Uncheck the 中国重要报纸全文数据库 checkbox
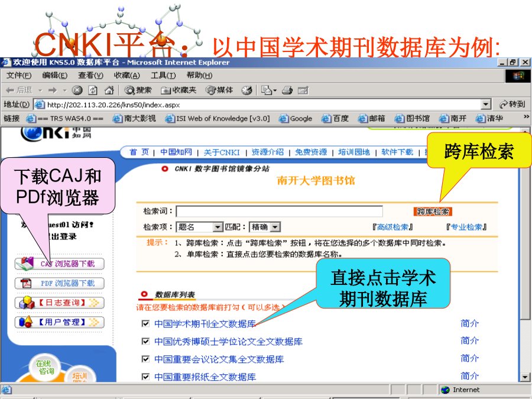 pyautogui.click(x=145, y=377)
